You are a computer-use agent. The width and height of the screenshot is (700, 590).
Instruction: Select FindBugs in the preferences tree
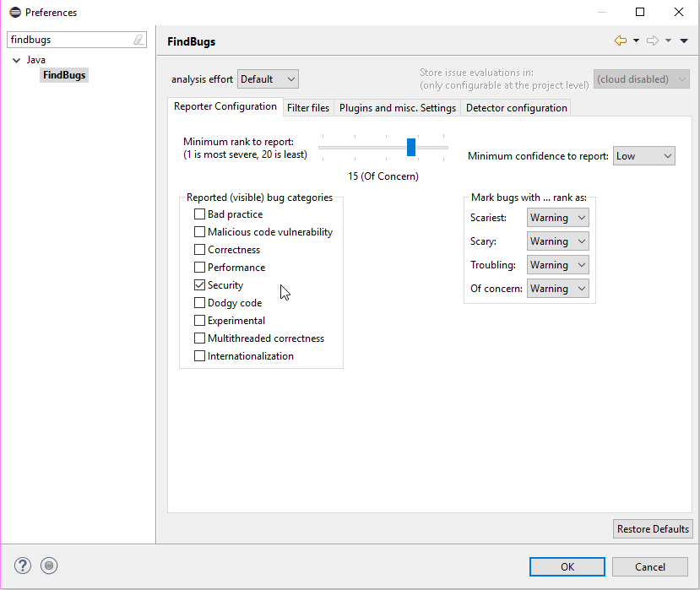pyautogui.click(x=64, y=75)
